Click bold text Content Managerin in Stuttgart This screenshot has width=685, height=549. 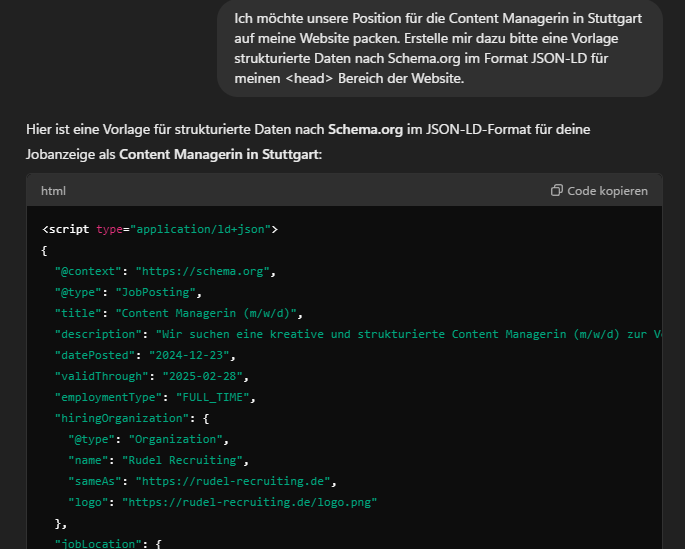(x=219, y=154)
